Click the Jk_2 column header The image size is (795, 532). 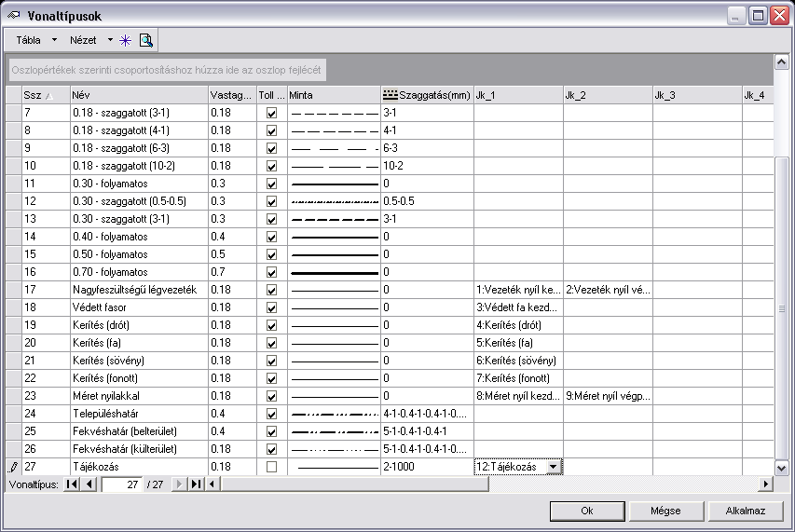tap(608, 95)
